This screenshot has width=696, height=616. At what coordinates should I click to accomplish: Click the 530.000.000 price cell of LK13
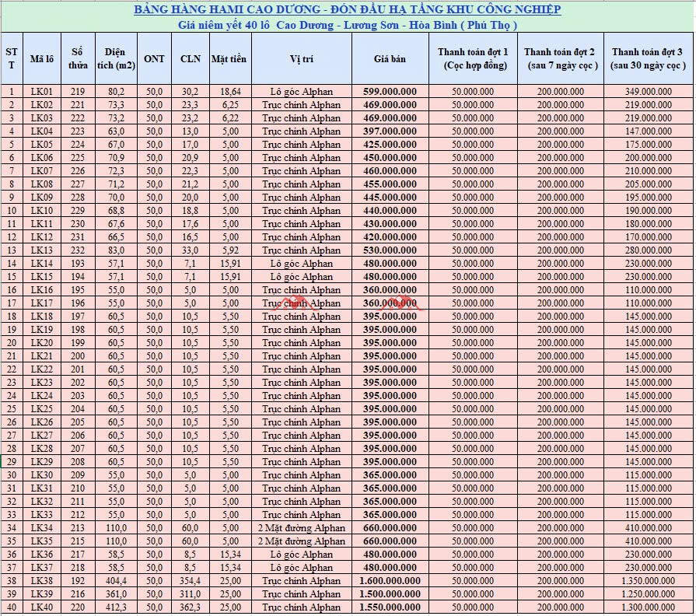coord(390,250)
